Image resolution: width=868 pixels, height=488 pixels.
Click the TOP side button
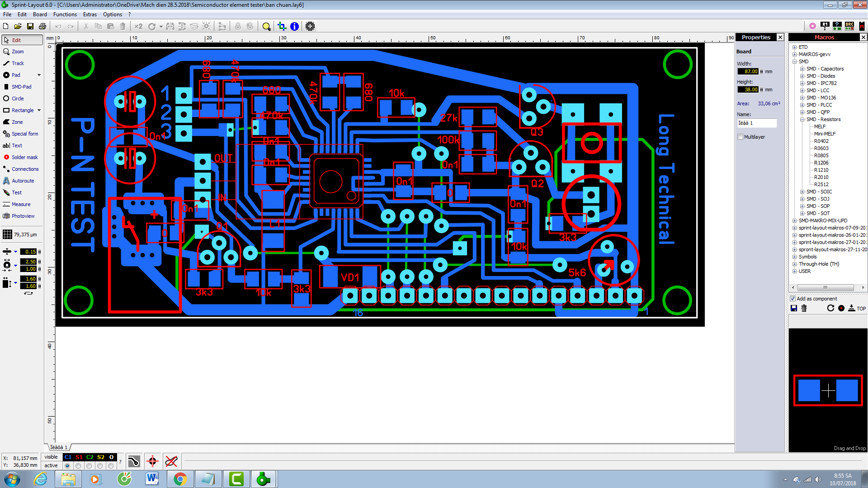pos(857,308)
